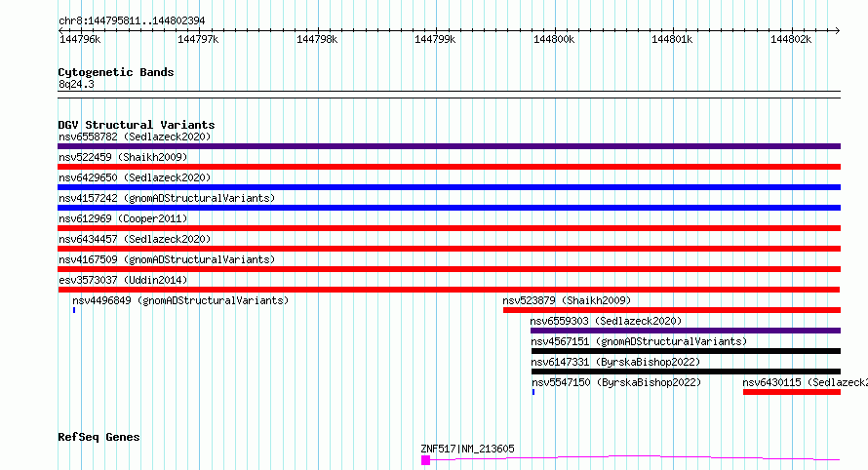Click the chr8:144795811..144802394 region label
The width and height of the screenshot is (868, 470).
(132, 21)
